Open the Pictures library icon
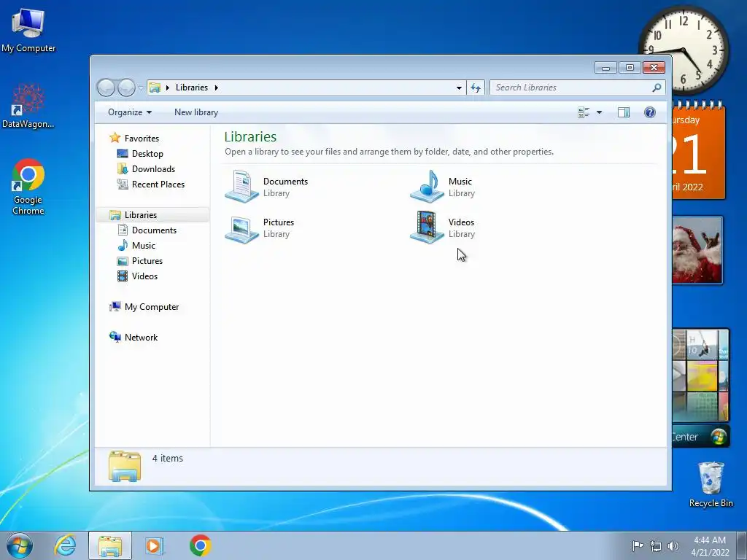 point(241,228)
